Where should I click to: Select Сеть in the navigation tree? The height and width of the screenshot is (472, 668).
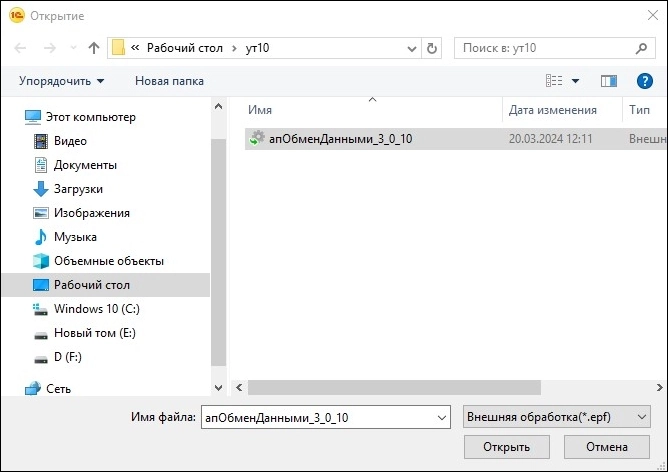(x=58, y=389)
